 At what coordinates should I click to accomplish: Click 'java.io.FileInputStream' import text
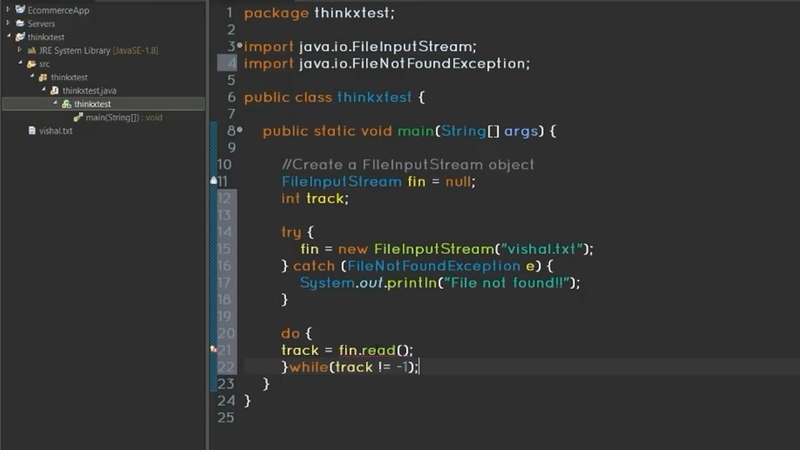point(386,47)
